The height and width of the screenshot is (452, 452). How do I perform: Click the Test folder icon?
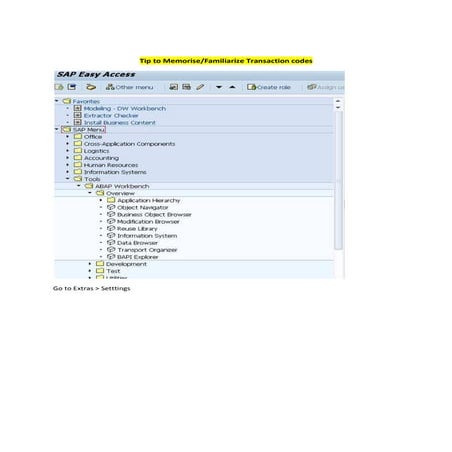click(x=100, y=271)
